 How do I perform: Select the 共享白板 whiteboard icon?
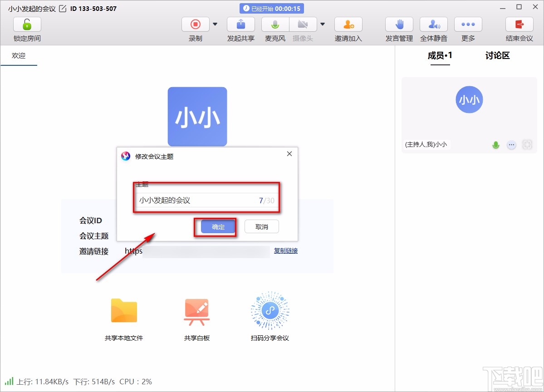click(x=196, y=311)
